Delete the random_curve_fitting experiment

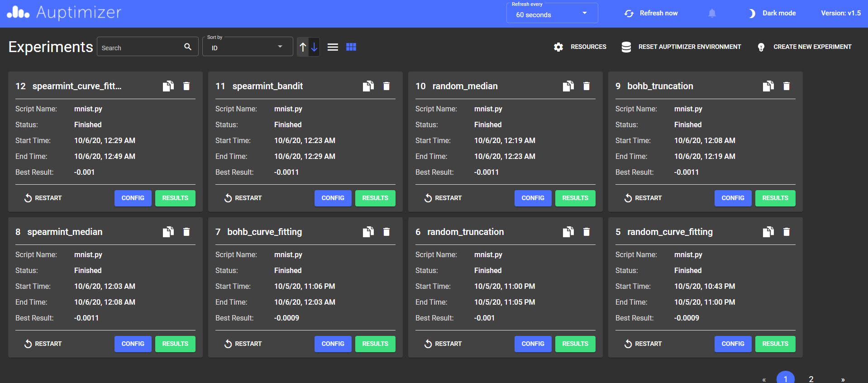[x=787, y=232]
